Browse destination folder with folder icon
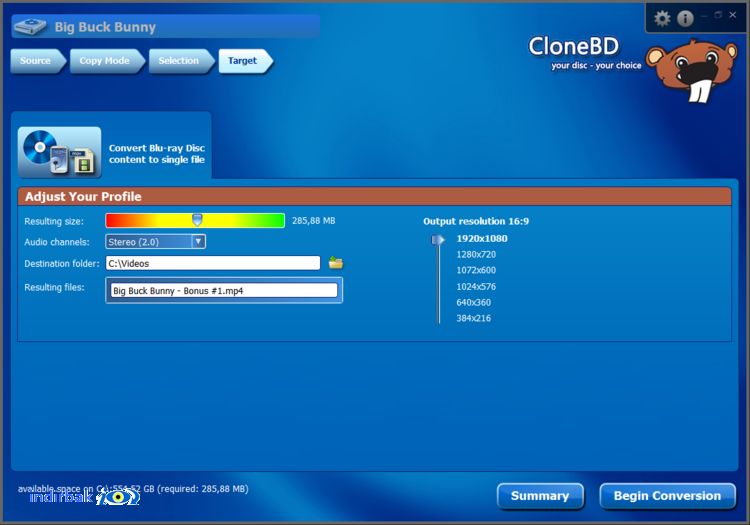750x525 pixels. 336,262
